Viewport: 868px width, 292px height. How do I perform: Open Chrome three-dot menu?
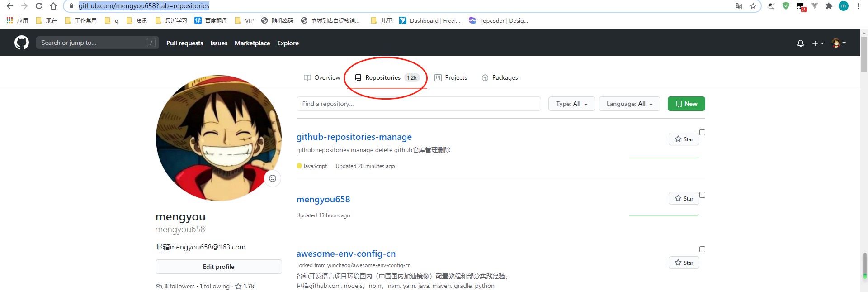pyautogui.click(x=858, y=6)
